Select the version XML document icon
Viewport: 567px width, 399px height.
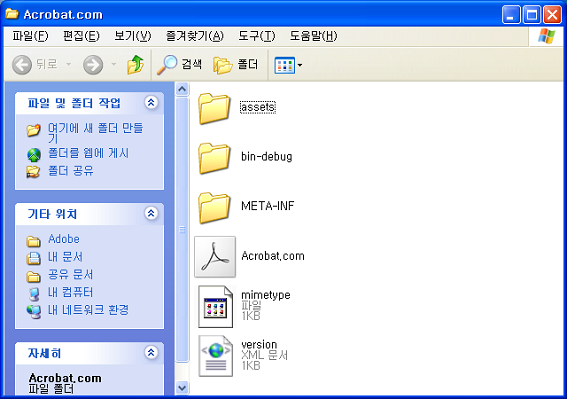point(215,356)
